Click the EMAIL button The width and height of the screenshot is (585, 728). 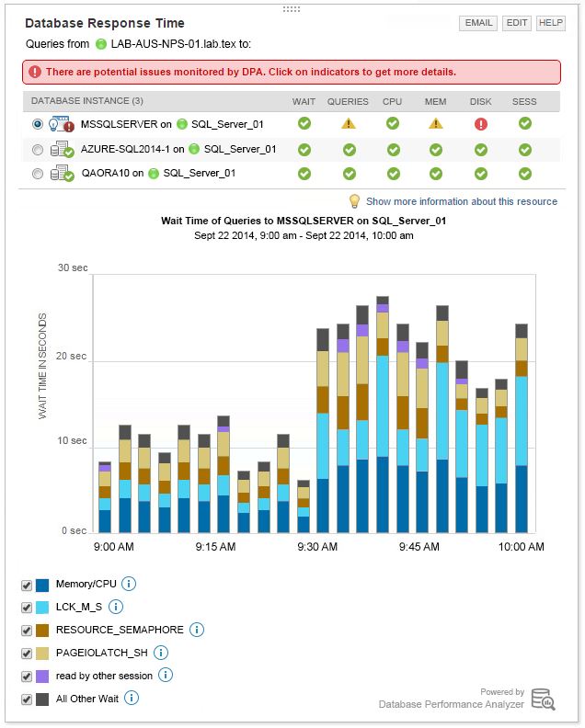(478, 23)
